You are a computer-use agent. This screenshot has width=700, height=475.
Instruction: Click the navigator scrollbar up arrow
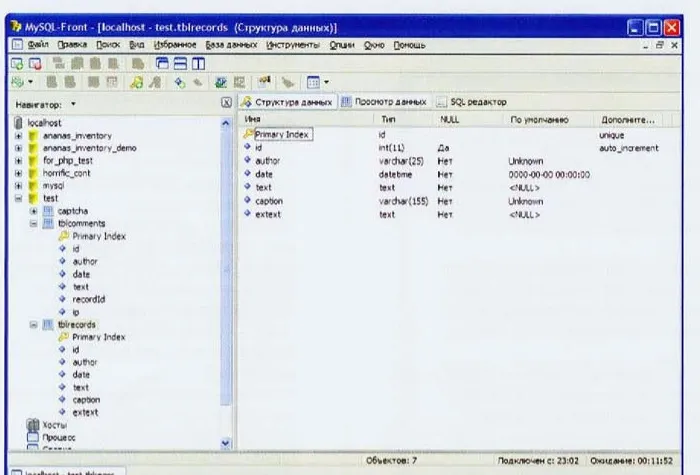(x=226, y=123)
